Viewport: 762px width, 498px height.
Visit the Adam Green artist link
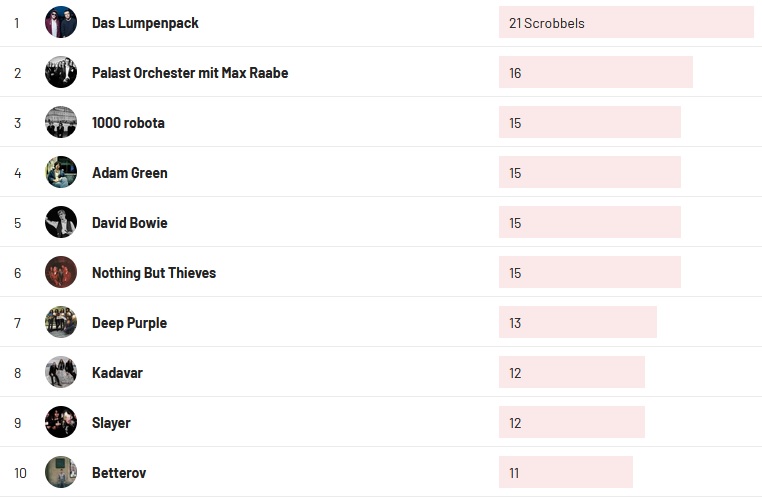(130, 173)
